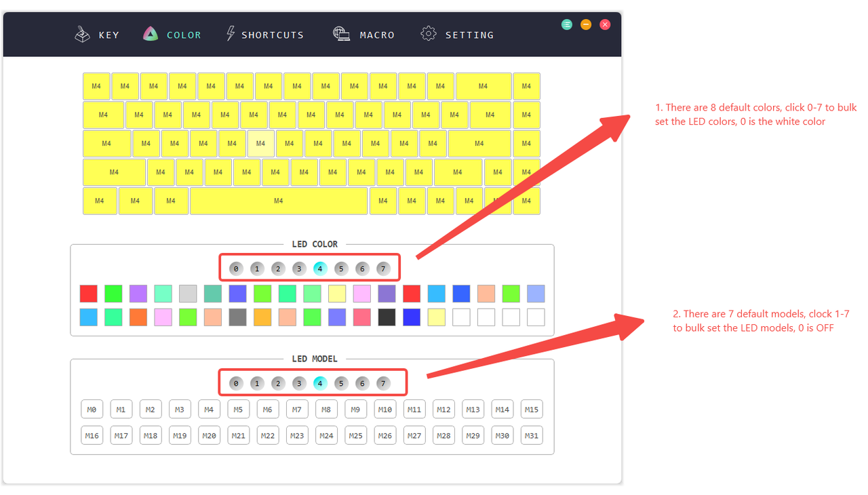The width and height of the screenshot is (868, 495).
Task: Open the KEY tab
Action: (97, 35)
